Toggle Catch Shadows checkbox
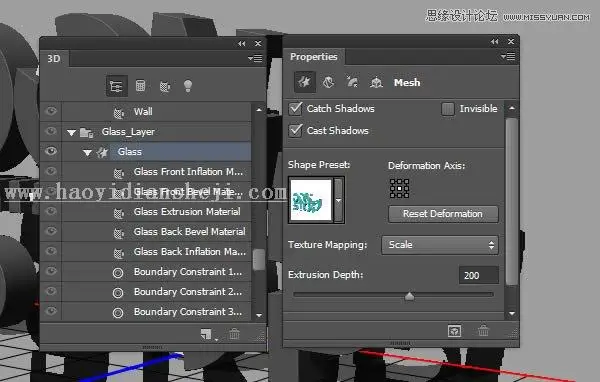The width and height of the screenshot is (600, 382). (x=295, y=109)
